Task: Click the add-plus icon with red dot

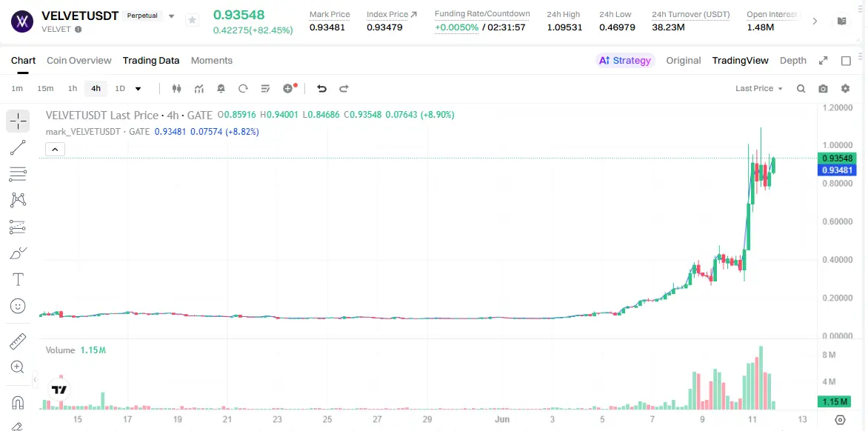Action: click(289, 88)
